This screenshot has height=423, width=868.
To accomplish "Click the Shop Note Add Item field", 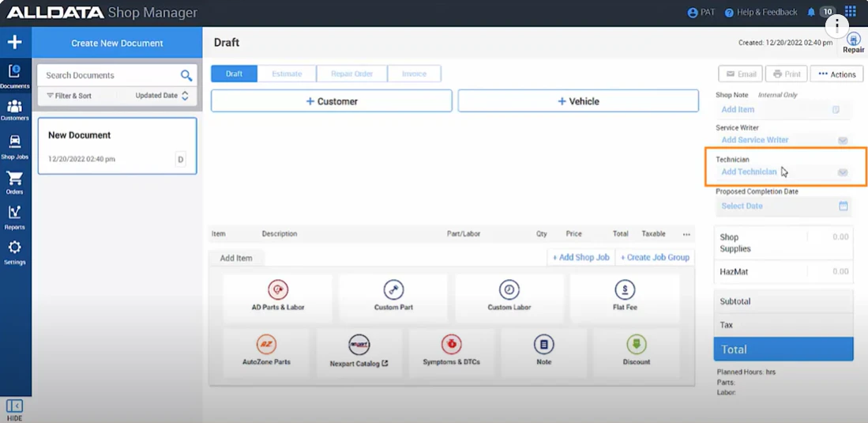I will click(x=783, y=110).
